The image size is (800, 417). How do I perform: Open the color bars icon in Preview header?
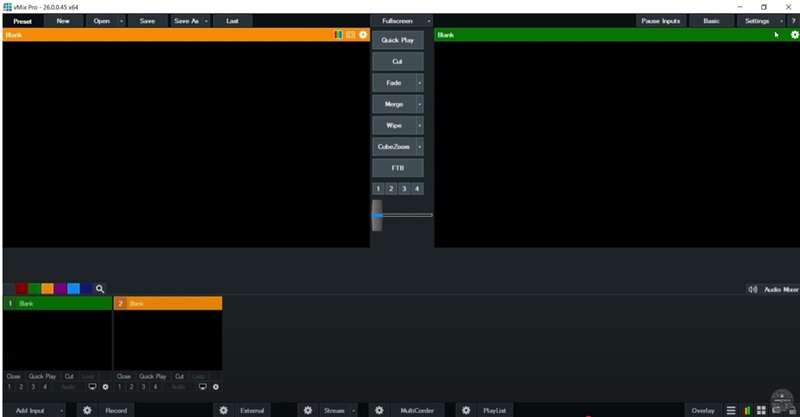pos(338,35)
